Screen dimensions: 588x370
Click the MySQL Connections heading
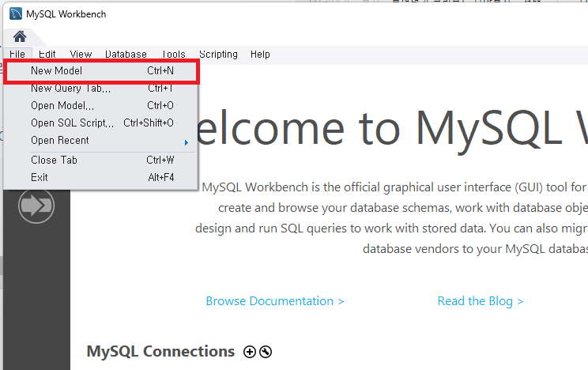(160, 352)
